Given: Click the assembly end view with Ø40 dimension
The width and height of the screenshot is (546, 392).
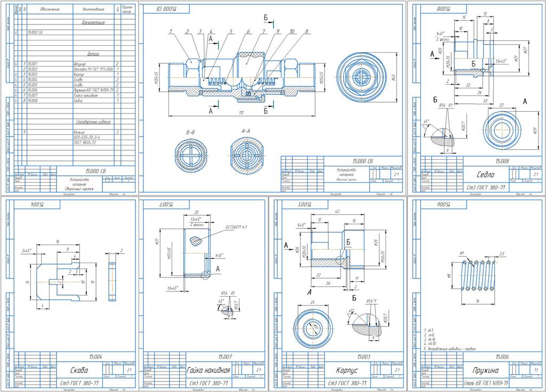Looking at the screenshot, I should click(362, 77).
